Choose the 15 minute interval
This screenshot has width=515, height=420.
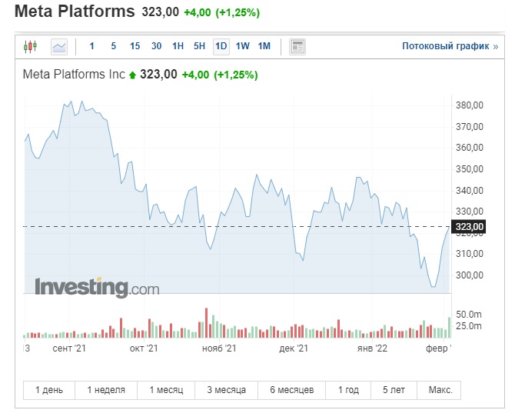click(135, 46)
